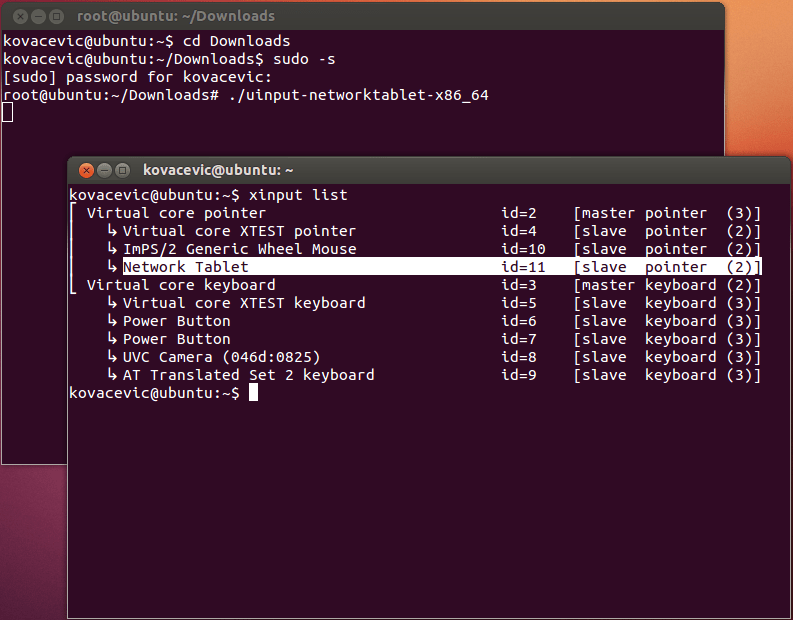Minimize the root@ubuntu Downloads terminal window
Screen dimensions: 793x620
coord(38,17)
